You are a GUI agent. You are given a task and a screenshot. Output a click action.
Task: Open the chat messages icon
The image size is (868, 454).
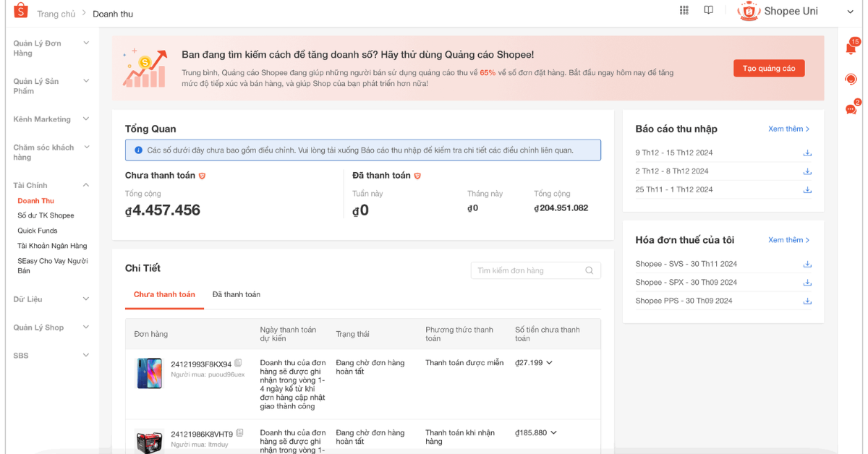point(851,109)
